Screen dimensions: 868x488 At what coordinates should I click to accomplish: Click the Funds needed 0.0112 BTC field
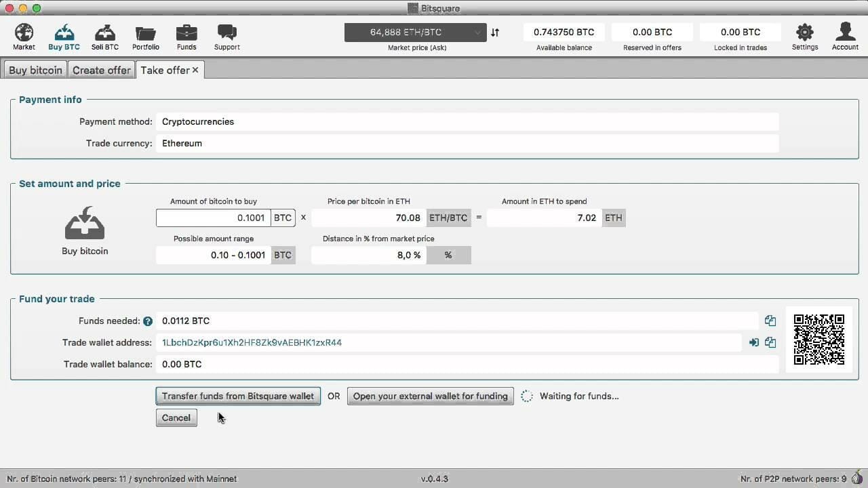(x=457, y=321)
